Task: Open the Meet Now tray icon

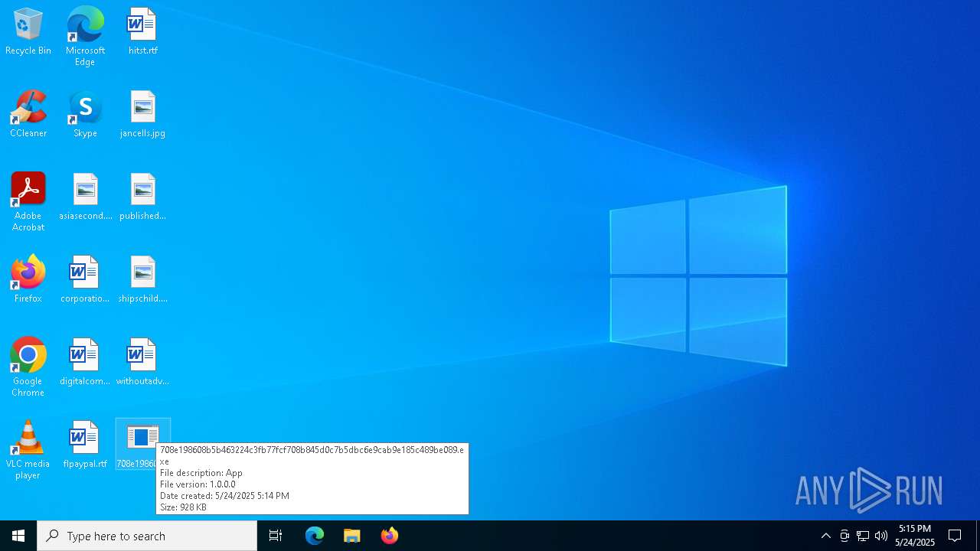Action: (x=844, y=536)
